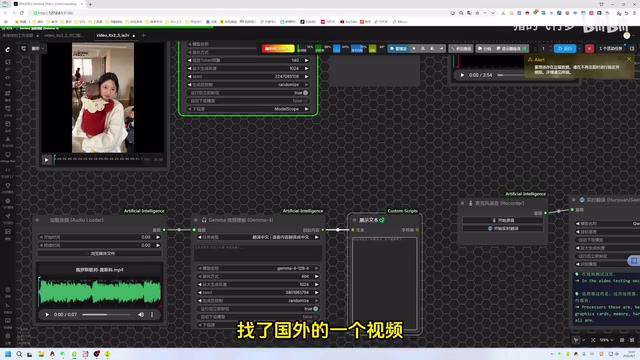The height and width of the screenshot is (360, 640).
Task: Click the workflow graph icon beside the logo
Action: tap(23, 49)
